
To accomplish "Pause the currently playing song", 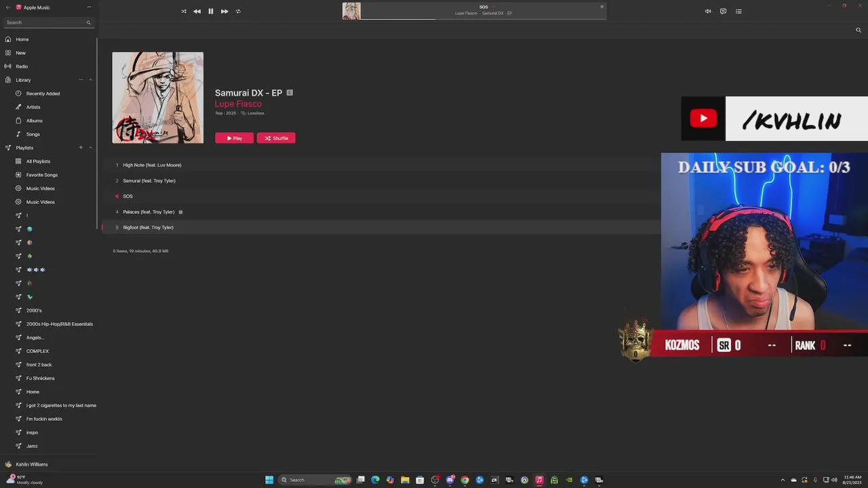I will (211, 12).
